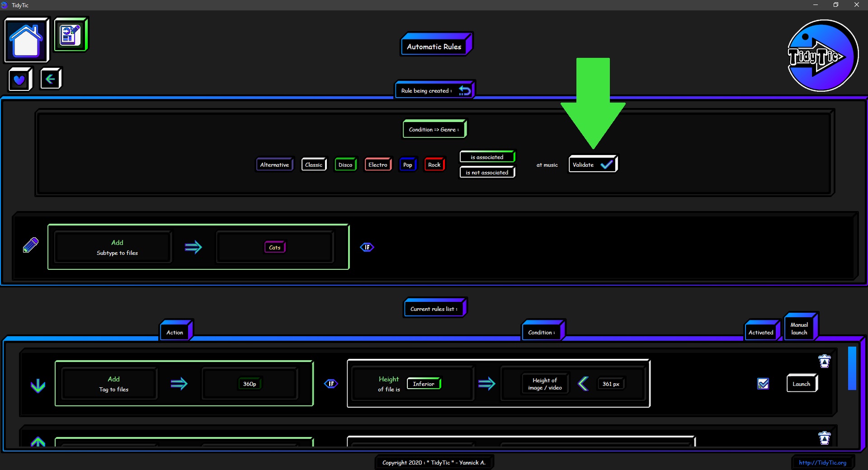Launch the 360p rule manually
Viewport: 868px width, 470px height.
click(x=802, y=384)
